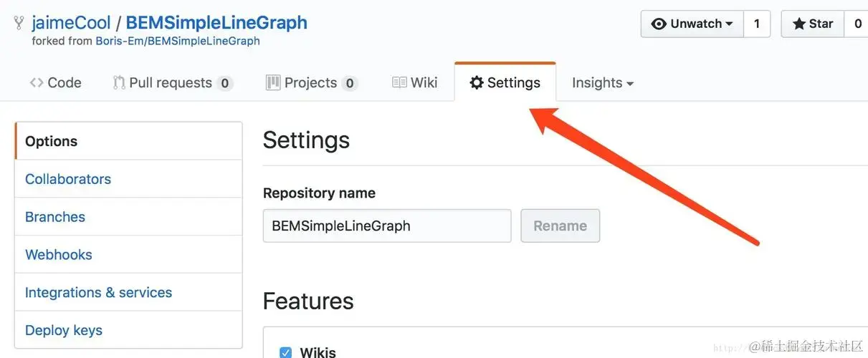Viewport: 868px width, 358px height.
Task: Go to the Branches settings section
Action: 55,217
